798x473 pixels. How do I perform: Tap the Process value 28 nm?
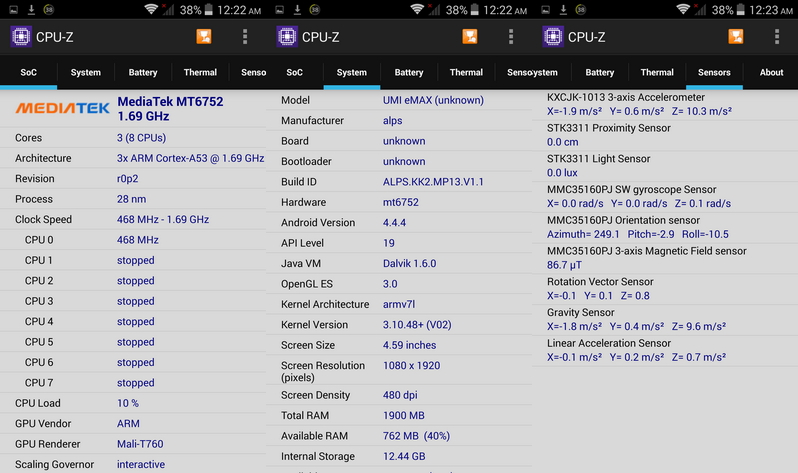pyautogui.click(x=131, y=199)
